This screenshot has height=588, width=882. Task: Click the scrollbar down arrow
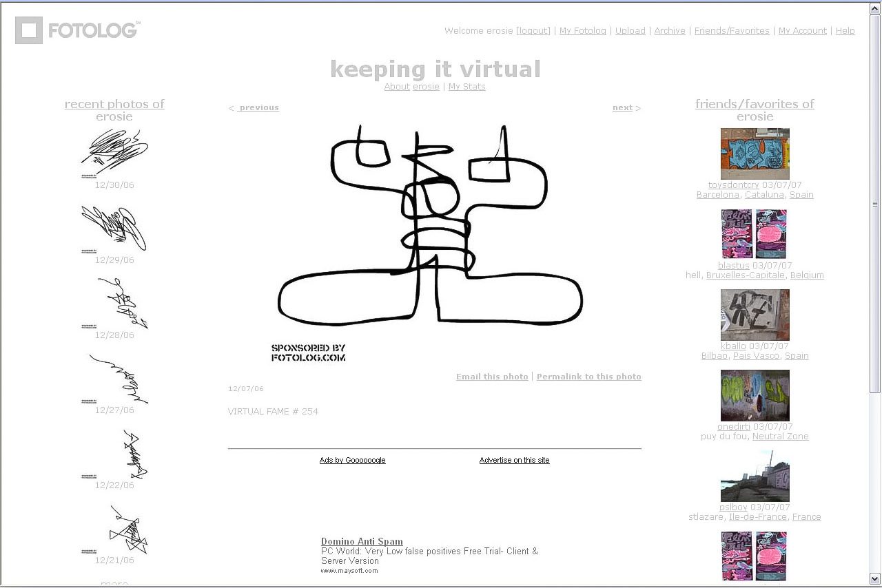(875, 578)
